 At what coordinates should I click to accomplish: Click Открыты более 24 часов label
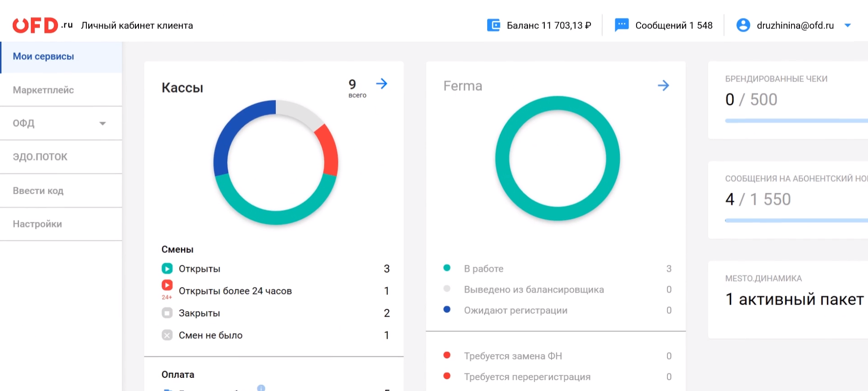coord(235,291)
